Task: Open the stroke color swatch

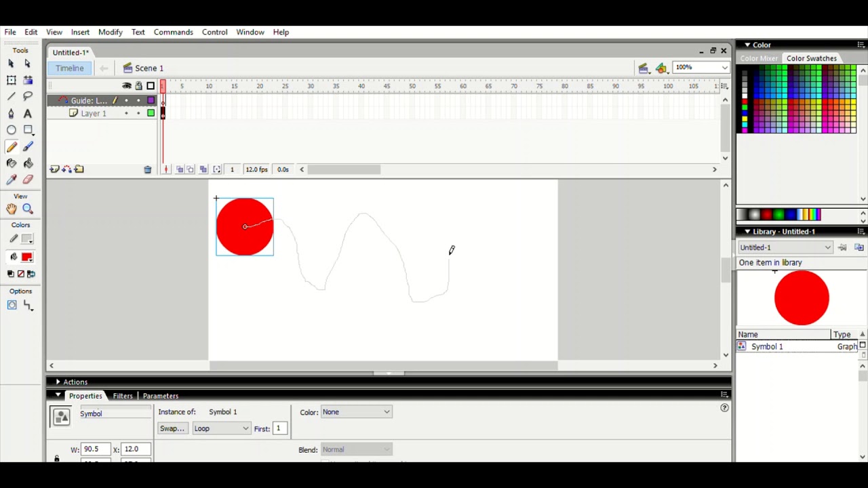Action: [27, 239]
